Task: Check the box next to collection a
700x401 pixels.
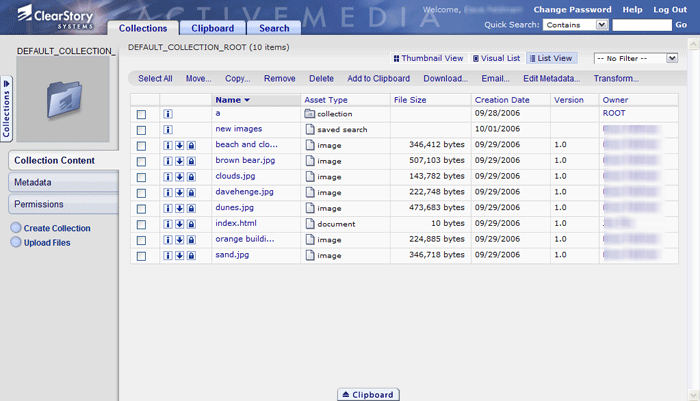Action: pos(141,115)
